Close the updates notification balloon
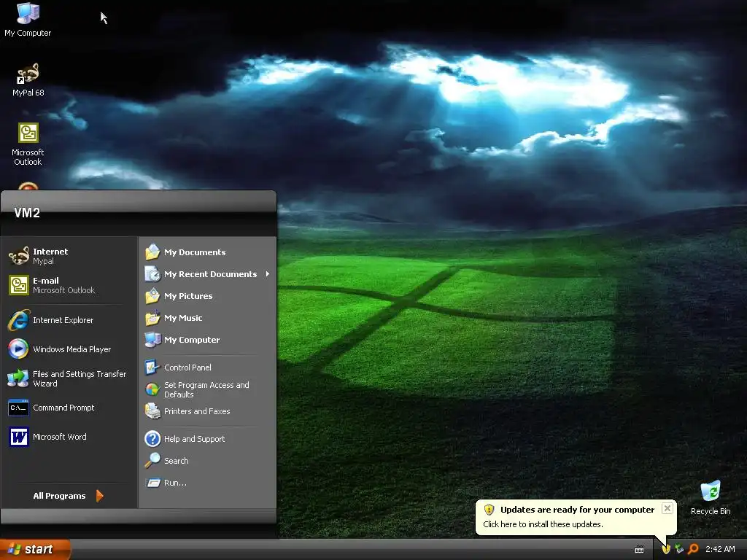Viewport: 747px width, 560px height. (667, 508)
